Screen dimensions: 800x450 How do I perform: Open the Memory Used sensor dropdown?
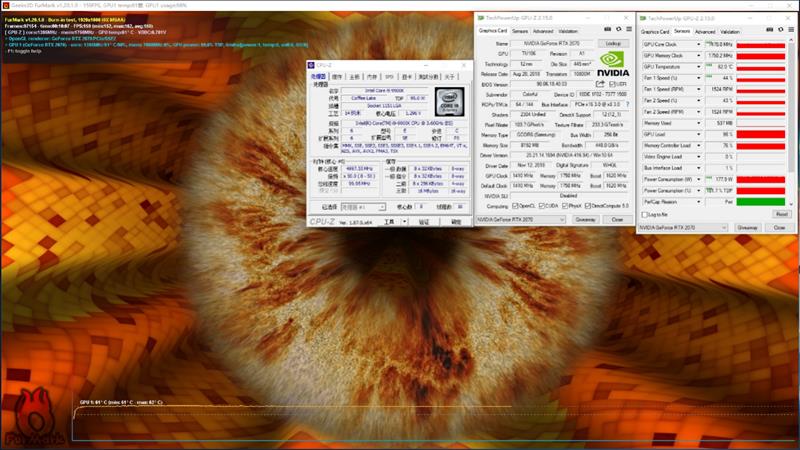click(698, 123)
